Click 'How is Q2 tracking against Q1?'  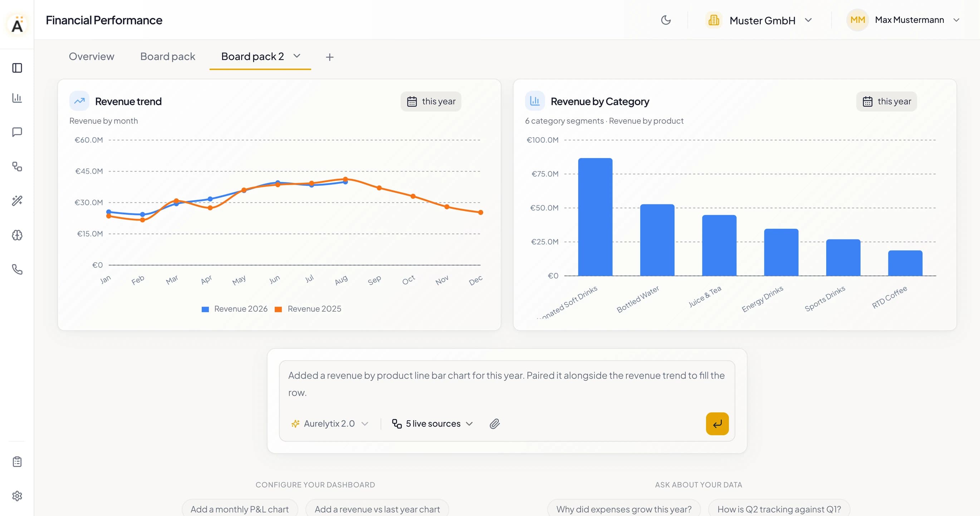pyautogui.click(x=779, y=509)
